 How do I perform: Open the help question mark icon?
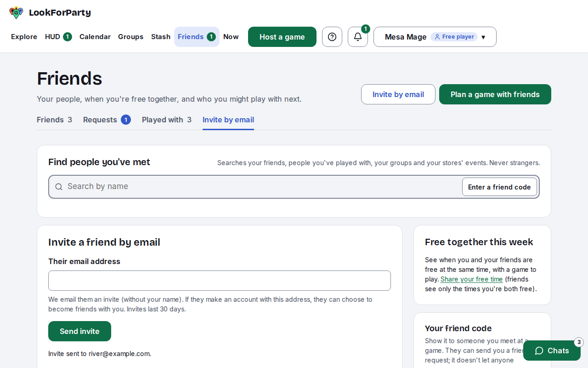[332, 37]
